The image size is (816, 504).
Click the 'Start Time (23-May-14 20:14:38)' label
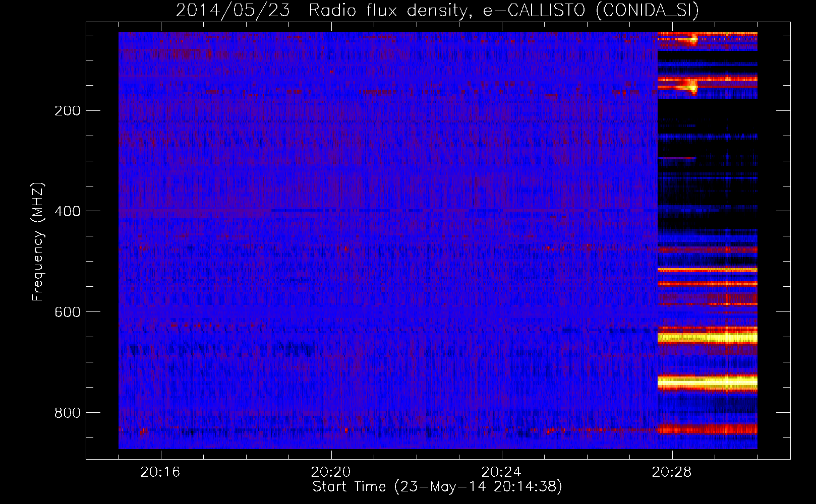pyautogui.click(x=437, y=487)
